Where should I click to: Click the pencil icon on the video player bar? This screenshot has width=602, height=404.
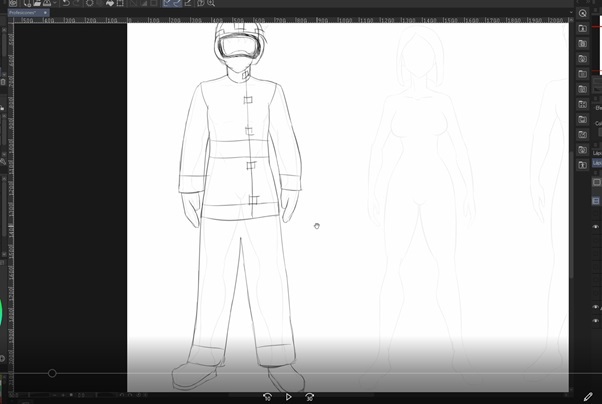coord(588,396)
